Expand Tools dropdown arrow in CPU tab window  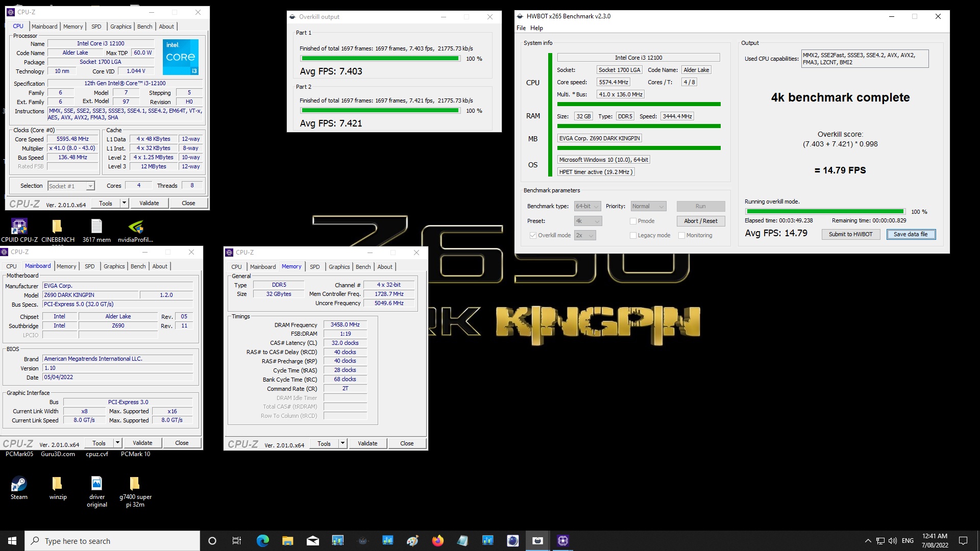(124, 203)
